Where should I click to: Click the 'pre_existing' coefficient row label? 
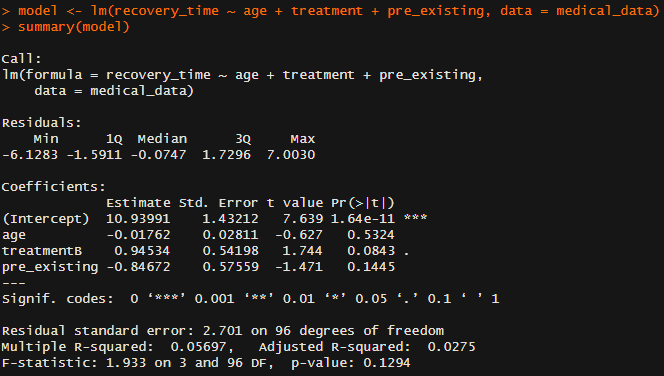pyautogui.click(x=50, y=268)
